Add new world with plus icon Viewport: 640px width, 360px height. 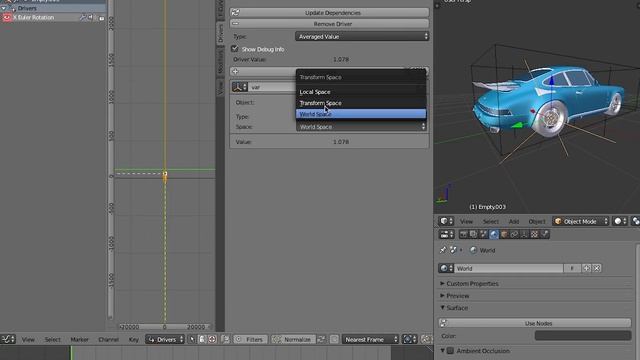click(x=587, y=268)
